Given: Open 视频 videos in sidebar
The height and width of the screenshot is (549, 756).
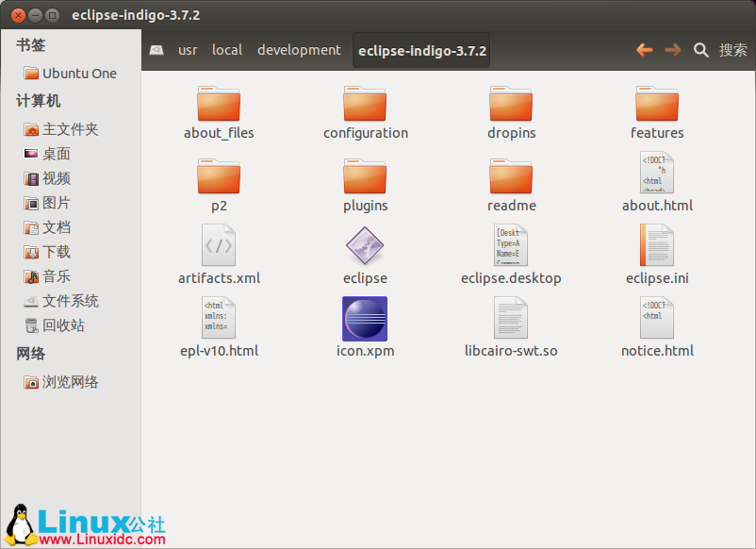Looking at the screenshot, I should [47, 178].
